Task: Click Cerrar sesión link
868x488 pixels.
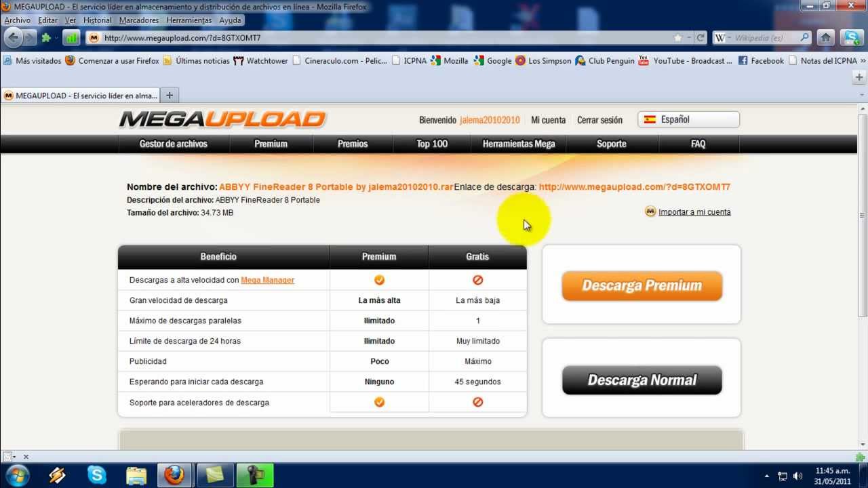Action: (x=599, y=120)
